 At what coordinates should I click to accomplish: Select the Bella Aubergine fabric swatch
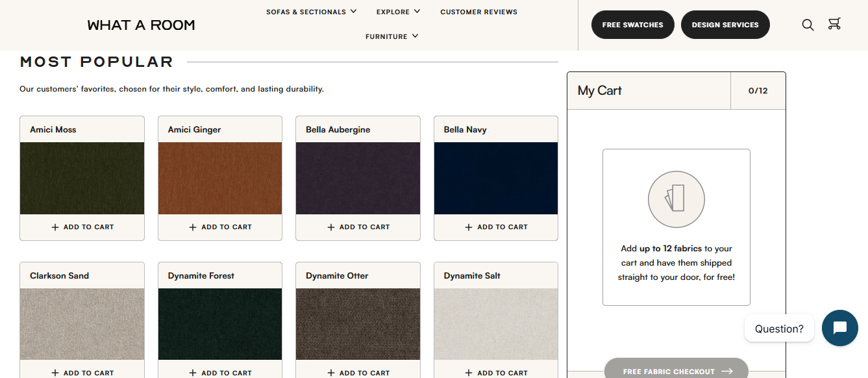click(x=358, y=178)
